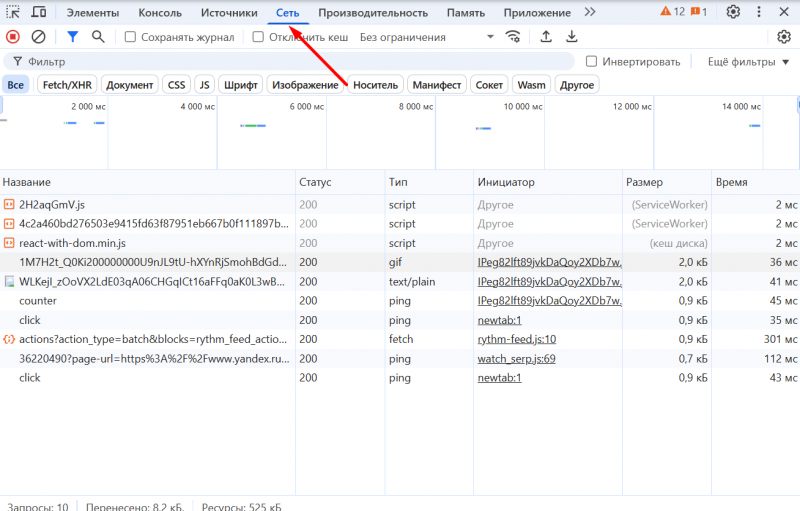Toggle the blue filter funnel icon

(72, 37)
